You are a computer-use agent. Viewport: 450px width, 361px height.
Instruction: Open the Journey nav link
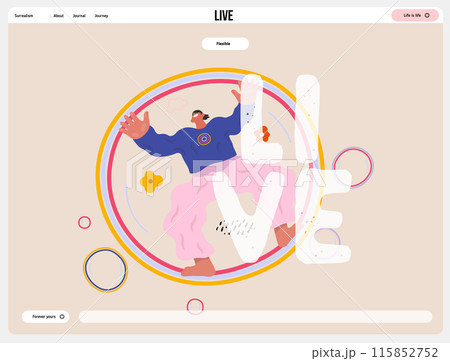pyautogui.click(x=101, y=16)
